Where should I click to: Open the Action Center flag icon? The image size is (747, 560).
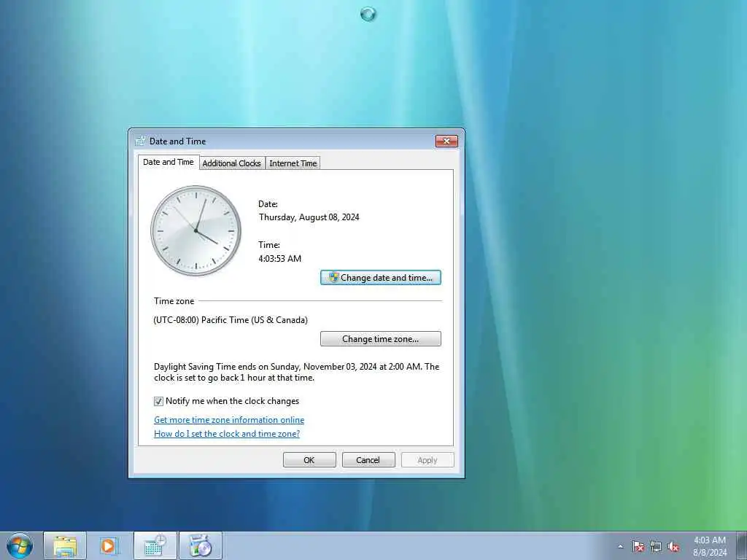(x=638, y=546)
